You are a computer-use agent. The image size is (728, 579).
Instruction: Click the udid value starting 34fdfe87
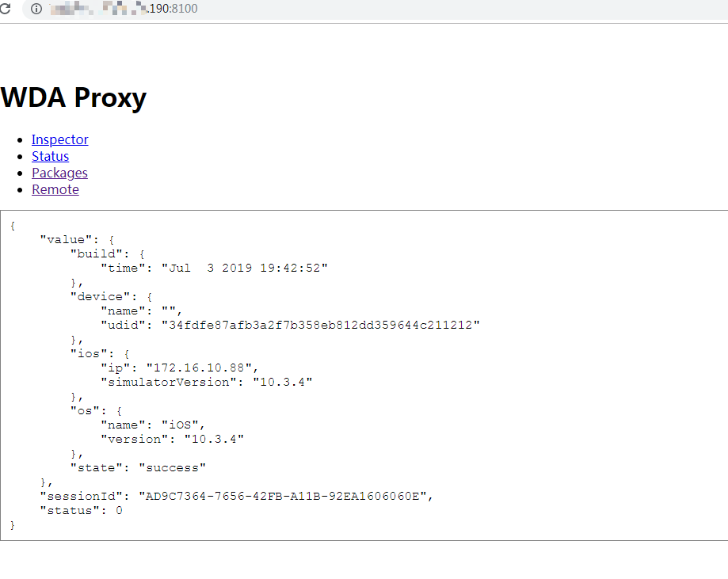[320, 325]
